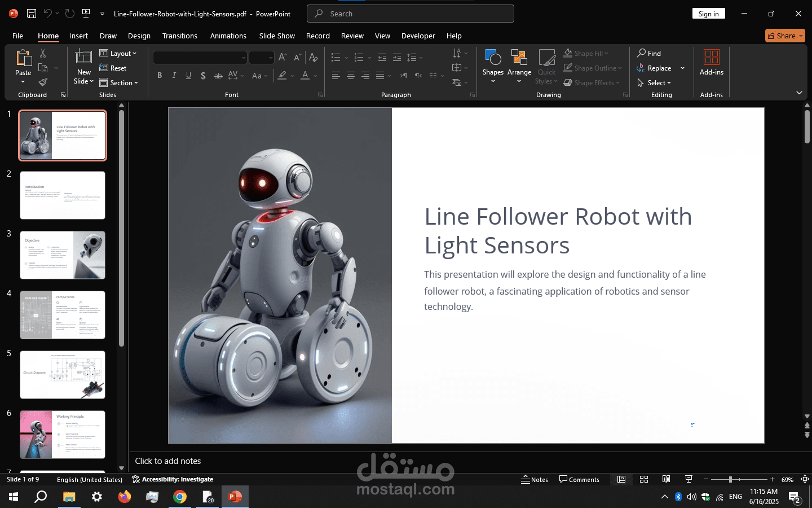Decrease the list indent level
The height and width of the screenshot is (508, 812).
(x=382, y=58)
